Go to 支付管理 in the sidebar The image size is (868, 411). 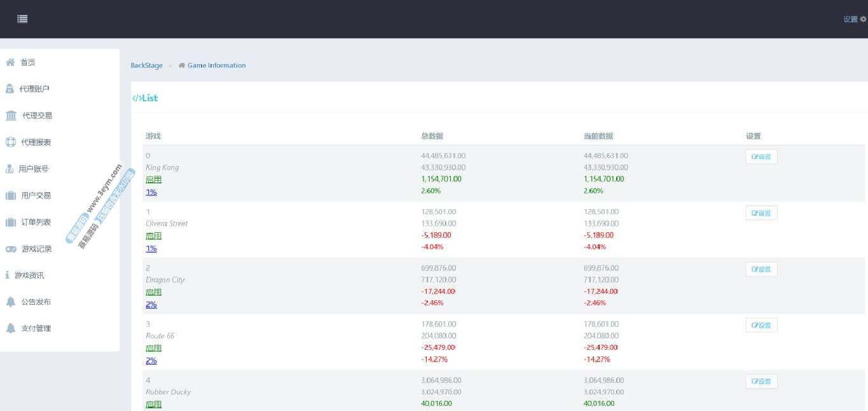[x=36, y=329]
